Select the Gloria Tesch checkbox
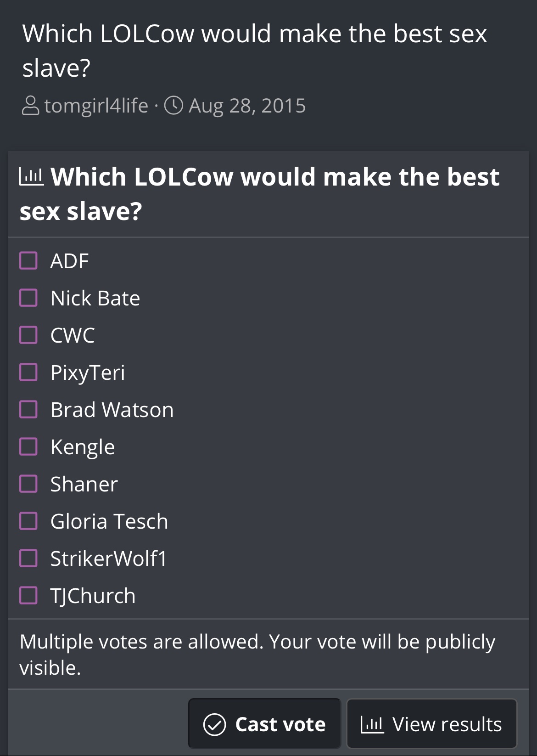537x756 pixels. 28,521
